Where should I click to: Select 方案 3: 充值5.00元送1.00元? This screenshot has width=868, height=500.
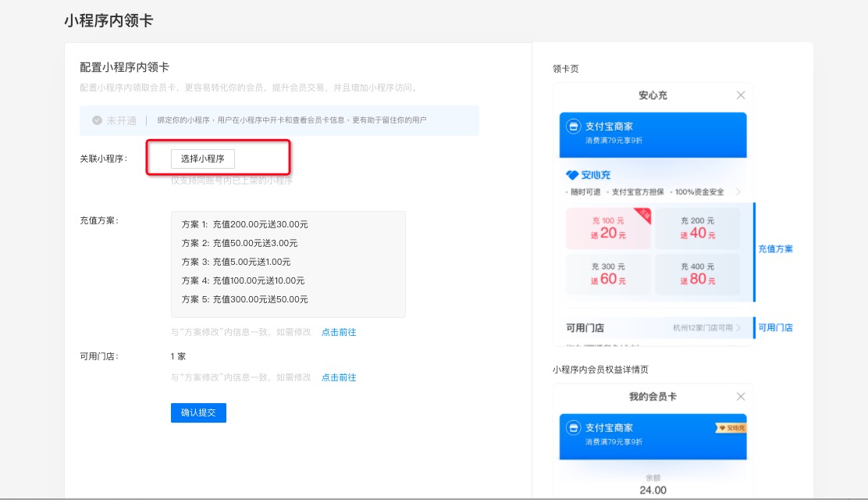coord(236,262)
